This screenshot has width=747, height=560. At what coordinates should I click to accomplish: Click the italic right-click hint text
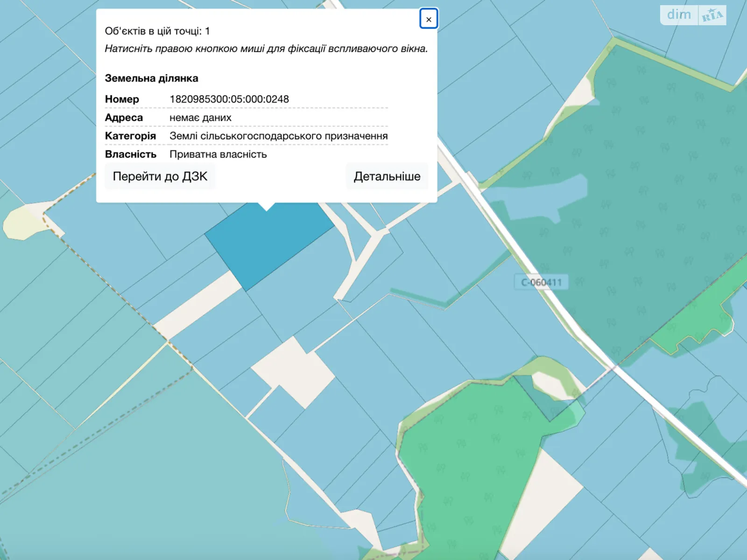pos(266,49)
